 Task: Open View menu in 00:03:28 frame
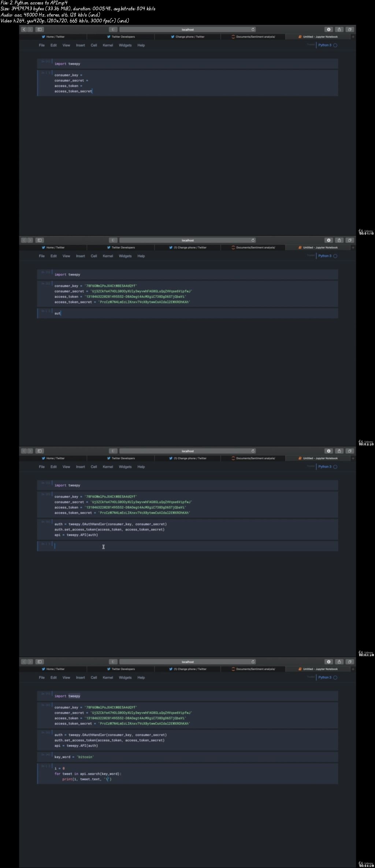click(x=66, y=467)
